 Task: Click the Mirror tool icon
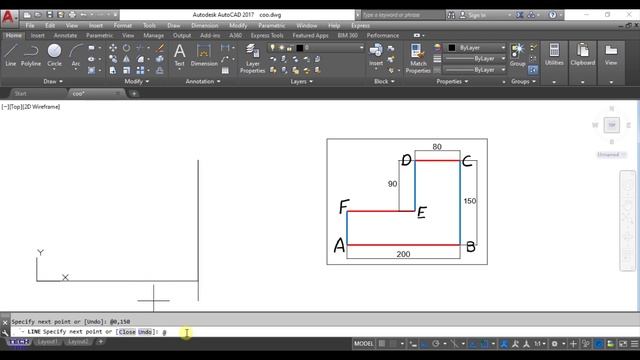click(127, 59)
